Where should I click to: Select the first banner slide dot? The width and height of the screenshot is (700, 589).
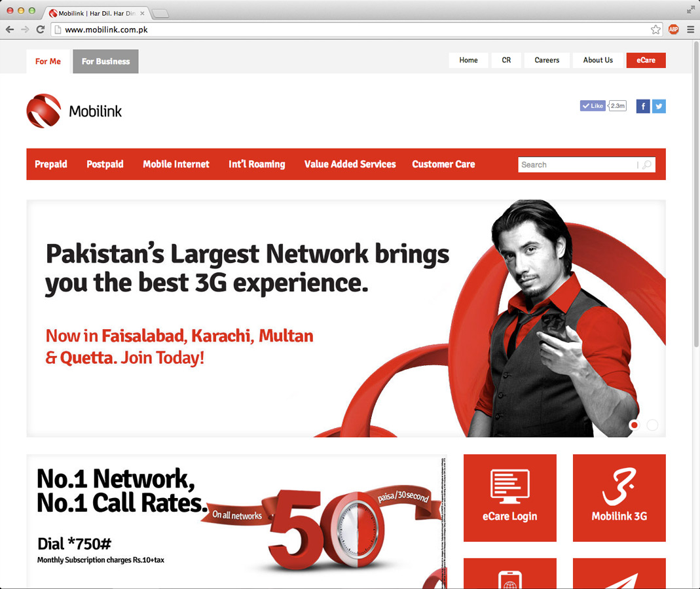(634, 425)
